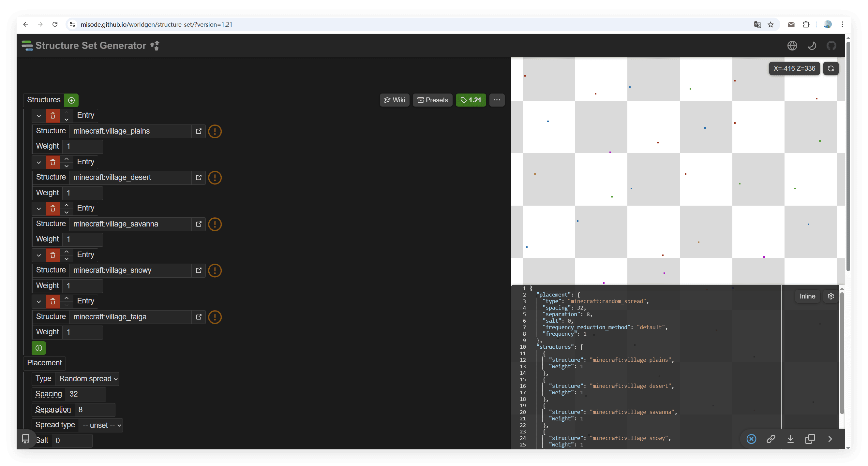Viewport: 868px width, 466px height.
Task: Click the Spacing value field
Action: point(85,394)
